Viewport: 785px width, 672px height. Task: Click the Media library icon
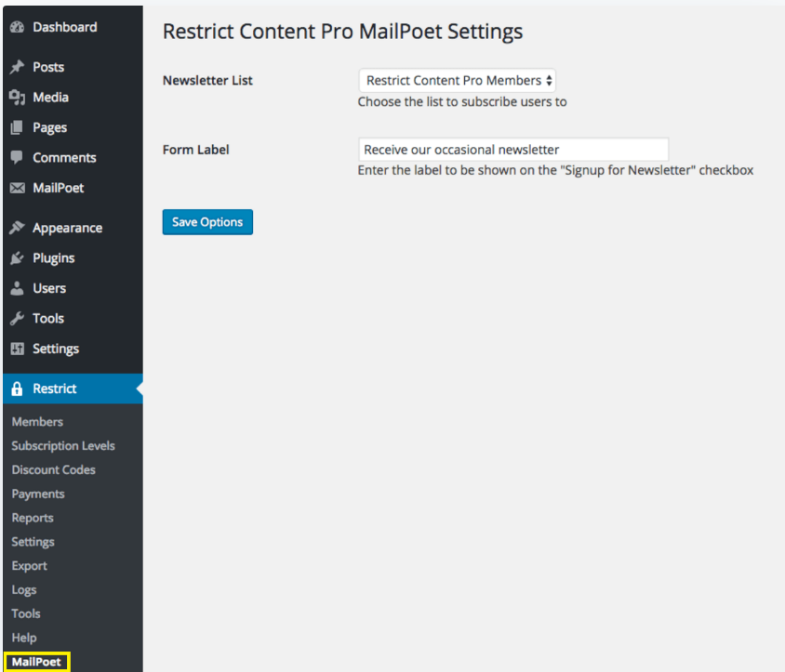click(17, 98)
